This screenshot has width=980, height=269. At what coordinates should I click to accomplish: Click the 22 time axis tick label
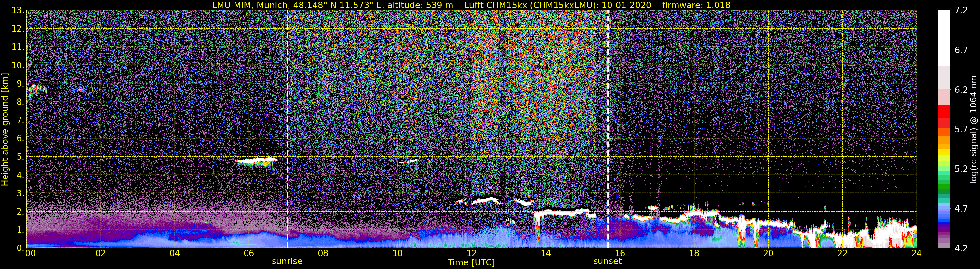tap(842, 253)
